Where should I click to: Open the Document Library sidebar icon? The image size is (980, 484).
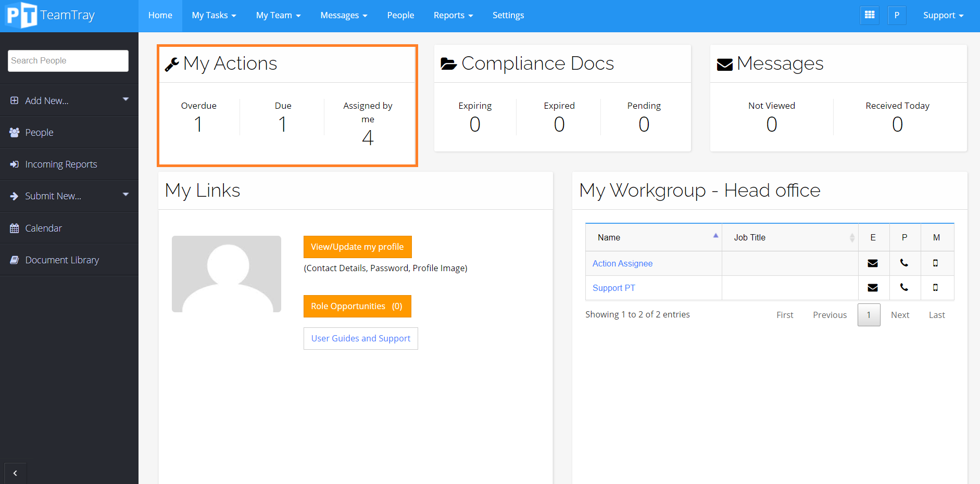pyautogui.click(x=14, y=260)
